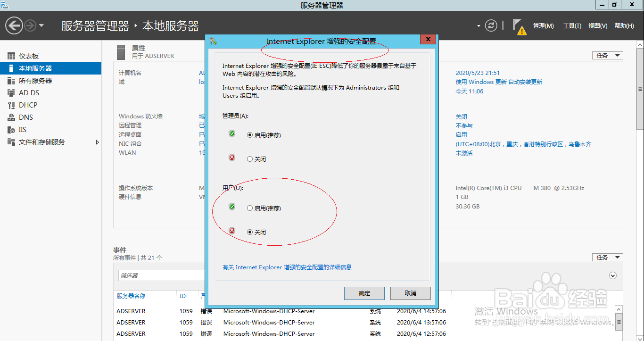Select the event row dated 2020/6/4 14:57:06

tap(363, 311)
